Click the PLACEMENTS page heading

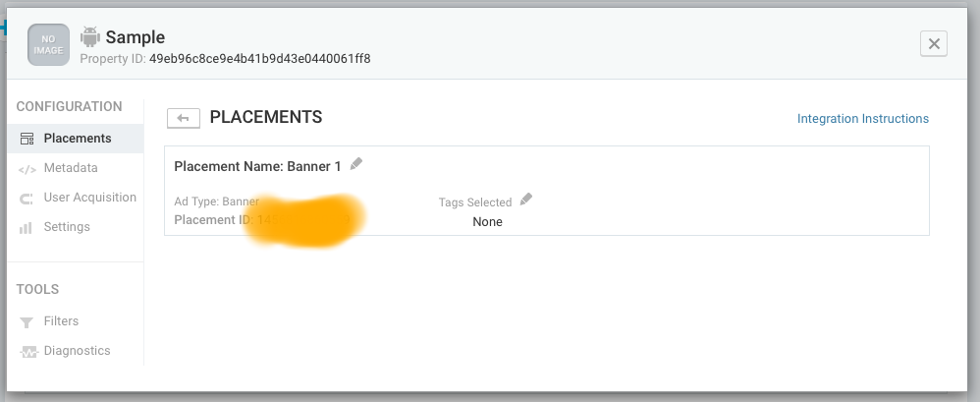tap(266, 117)
